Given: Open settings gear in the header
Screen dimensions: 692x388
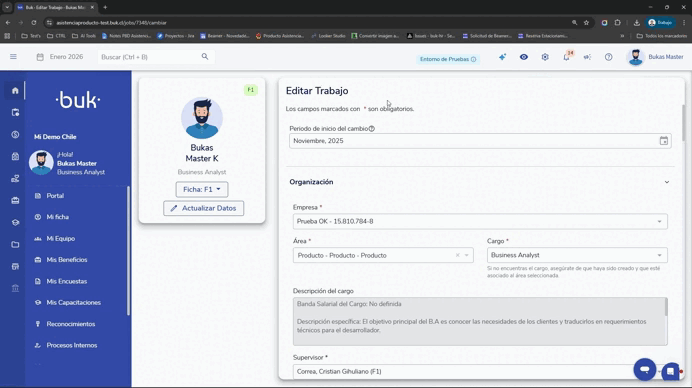Looking at the screenshot, I should click(545, 57).
